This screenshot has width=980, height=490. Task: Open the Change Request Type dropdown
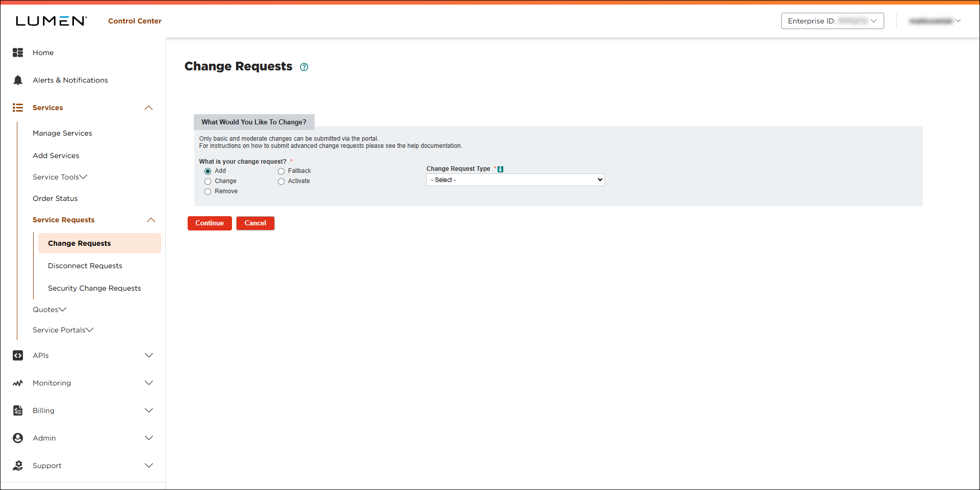point(514,179)
